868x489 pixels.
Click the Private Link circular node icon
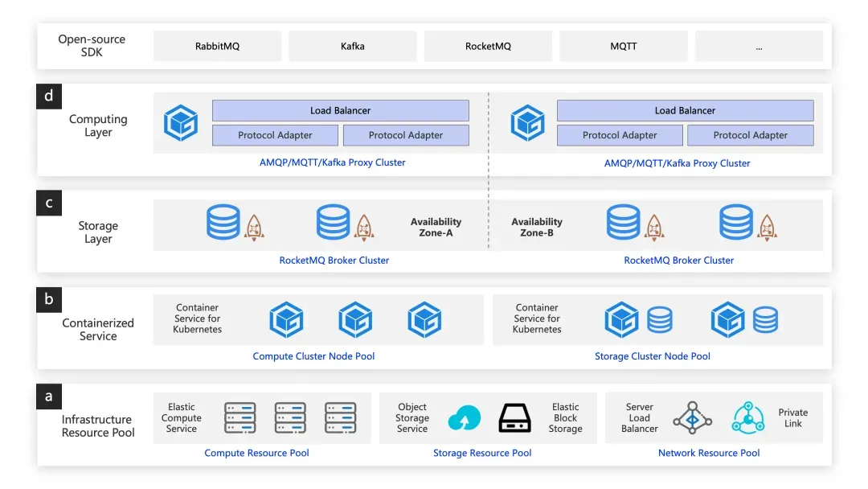tap(748, 417)
